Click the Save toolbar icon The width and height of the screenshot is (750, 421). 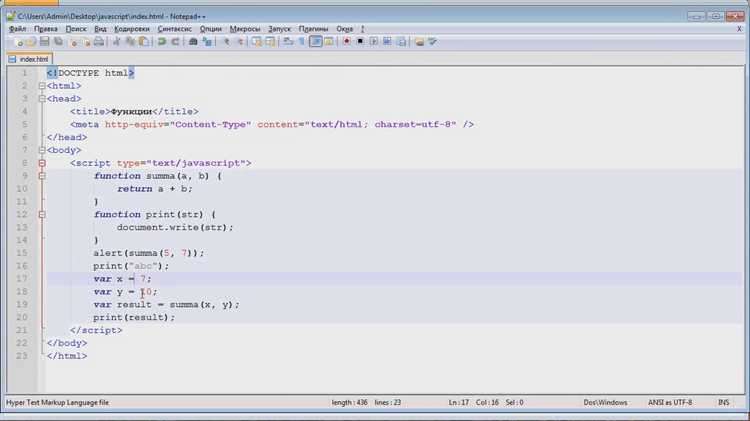coord(44,42)
